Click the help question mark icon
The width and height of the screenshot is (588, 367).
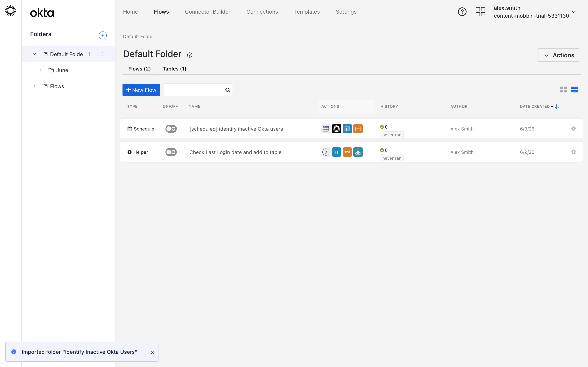pyautogui.click(x=462, y=12)
